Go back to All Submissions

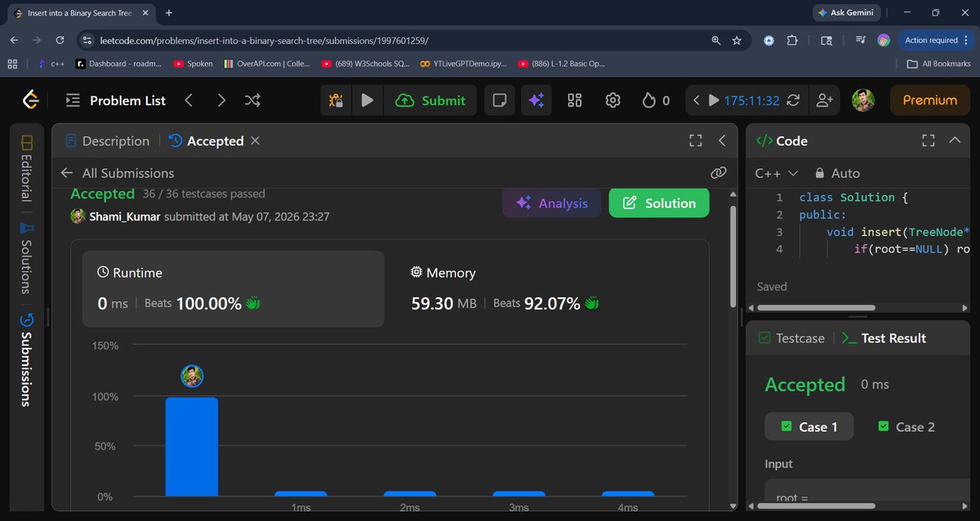point(118,173)
